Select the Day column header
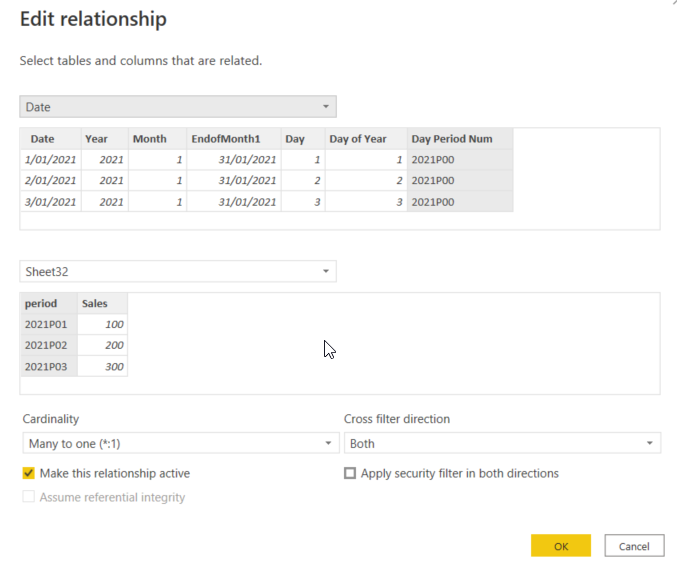Image resolution: width=677 pixels, height=569 pixels. click(x=303, y=139)
